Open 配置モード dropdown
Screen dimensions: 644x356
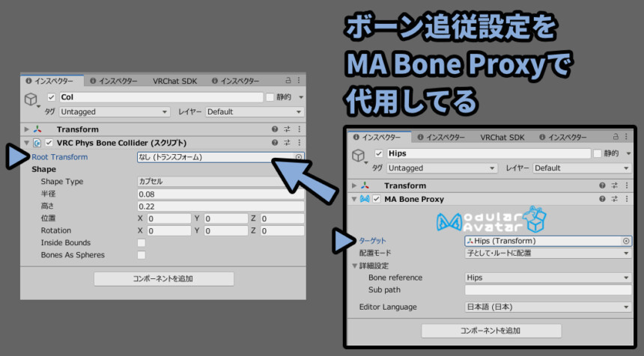(548, 253)
